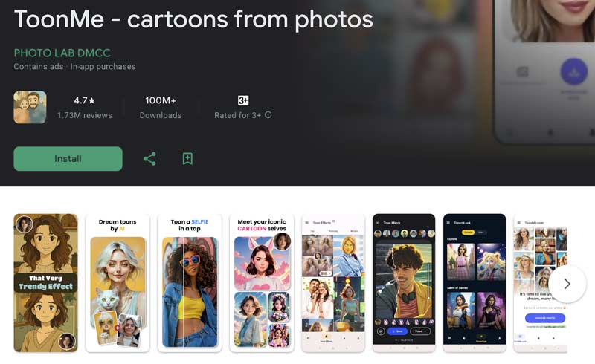
Task: Click the ToonMe app icon
Action: [30, 107]
